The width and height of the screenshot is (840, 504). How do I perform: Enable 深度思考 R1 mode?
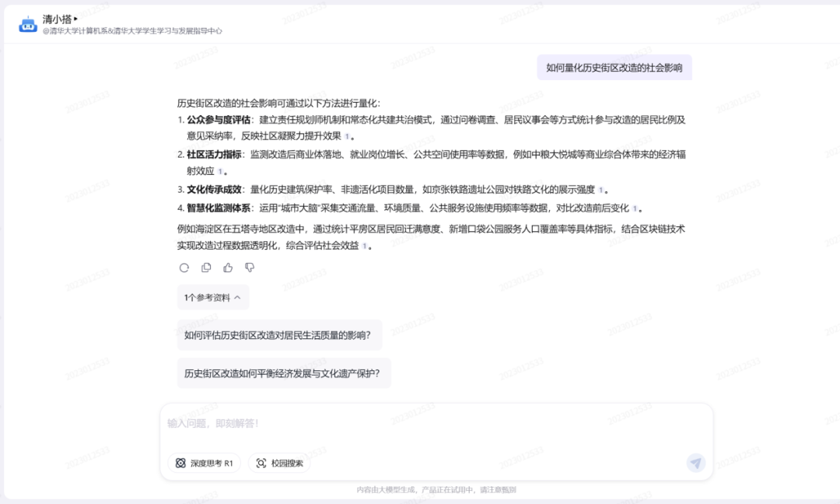203,462
